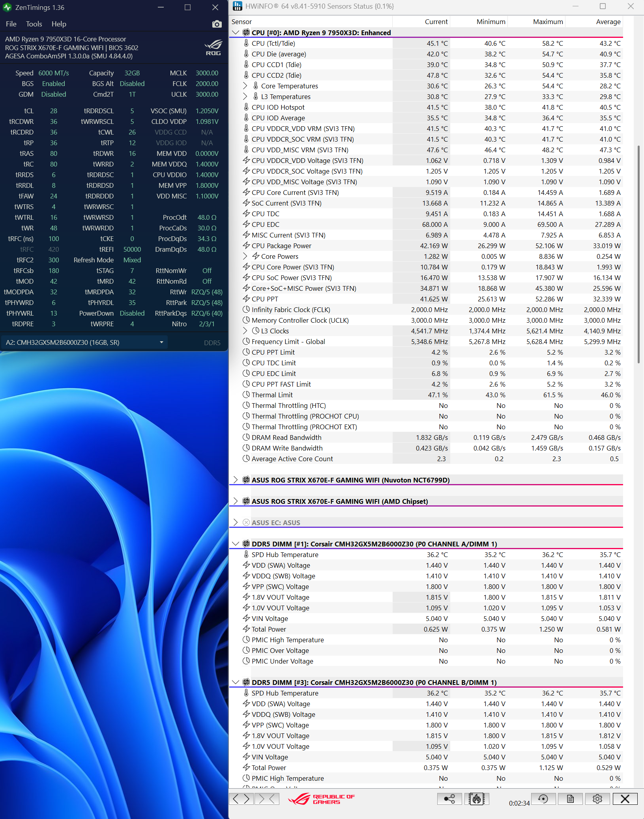Open HWiNFO sensor settings gear

[x=597, y=799]
